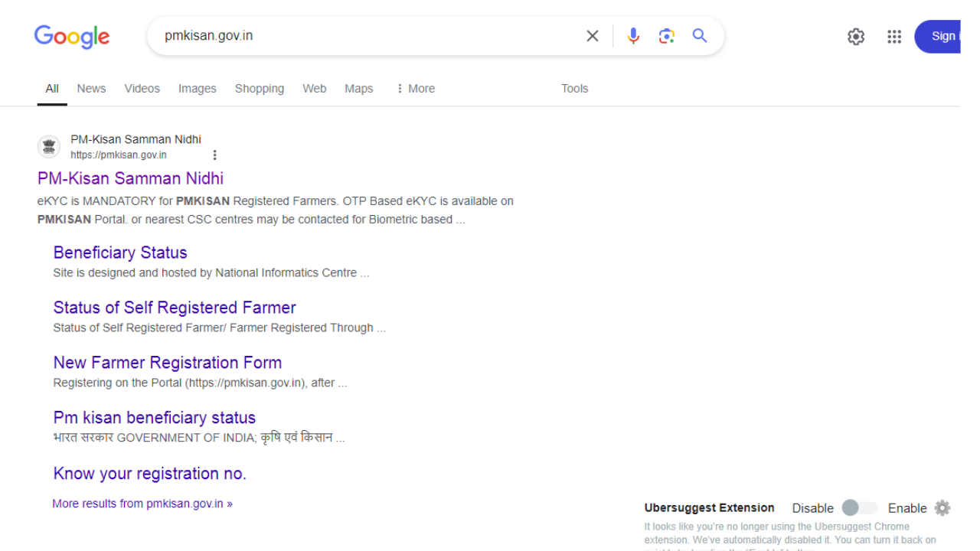Go to Google homepage via logo

tap(72, 37)
